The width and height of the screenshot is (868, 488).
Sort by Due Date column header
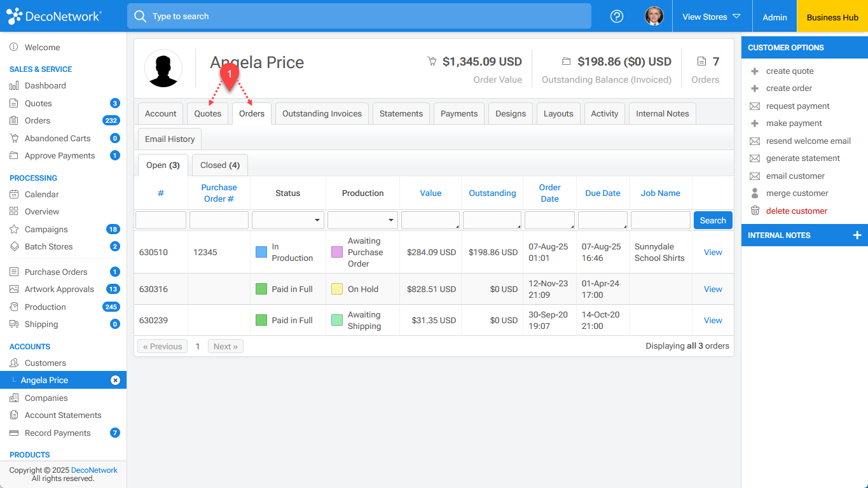pos(602,193)
